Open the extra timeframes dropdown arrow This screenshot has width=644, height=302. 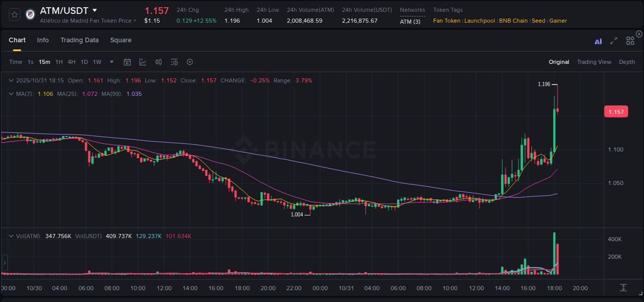[x=111, y=62]
